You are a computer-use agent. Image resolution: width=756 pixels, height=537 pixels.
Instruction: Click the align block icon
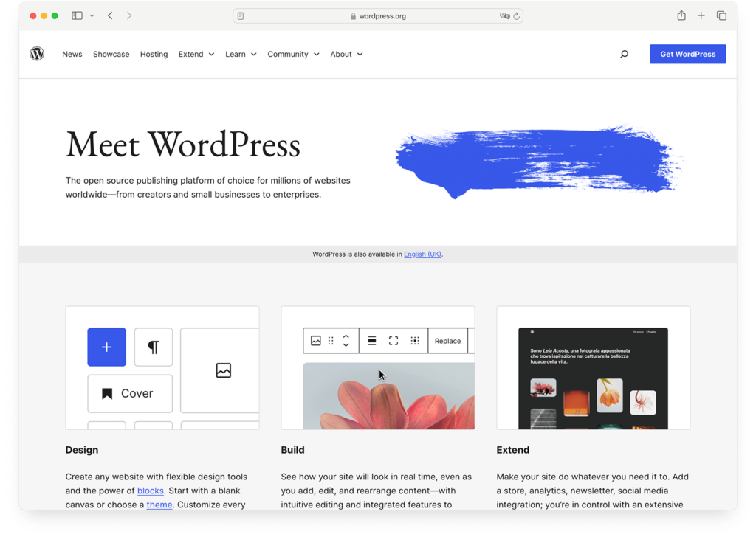(372, 341)
